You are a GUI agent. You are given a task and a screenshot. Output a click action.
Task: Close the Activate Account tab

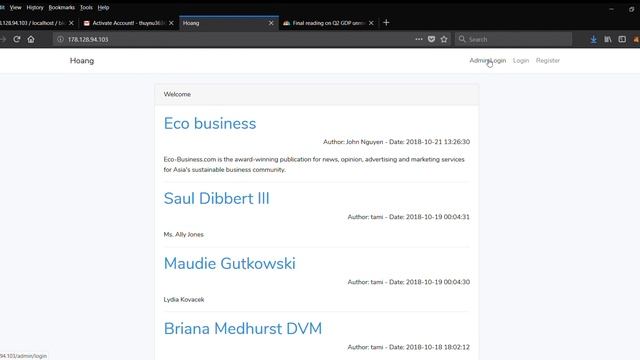[171, 23]
